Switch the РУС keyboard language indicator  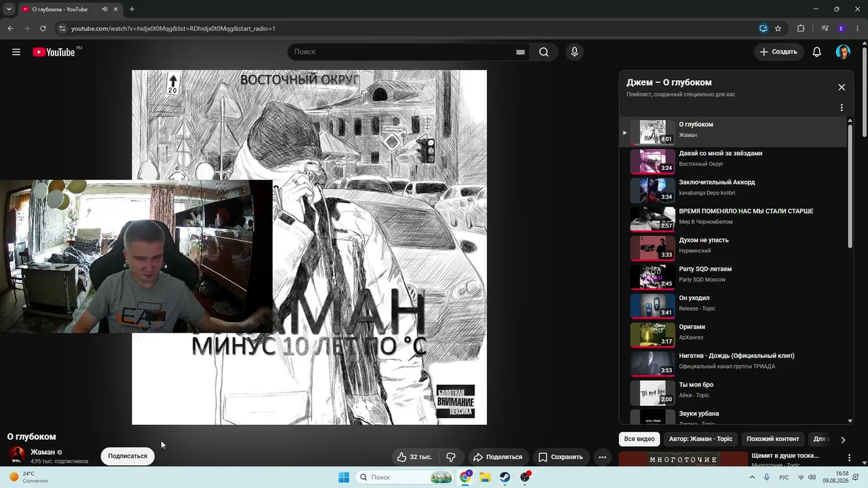tap(784, 477)
